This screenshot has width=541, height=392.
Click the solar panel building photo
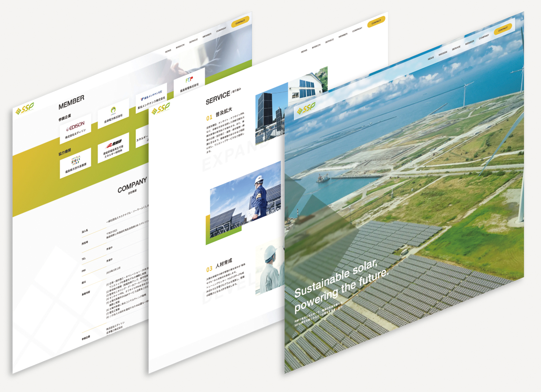pos(272,114)
